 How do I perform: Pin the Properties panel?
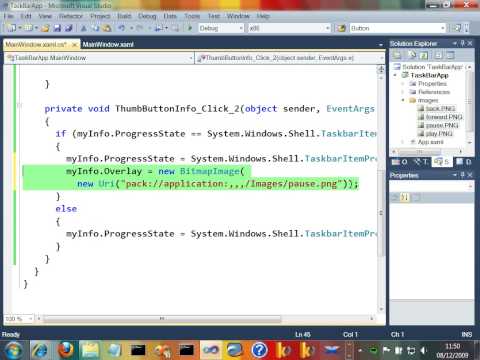pos(463,175)
